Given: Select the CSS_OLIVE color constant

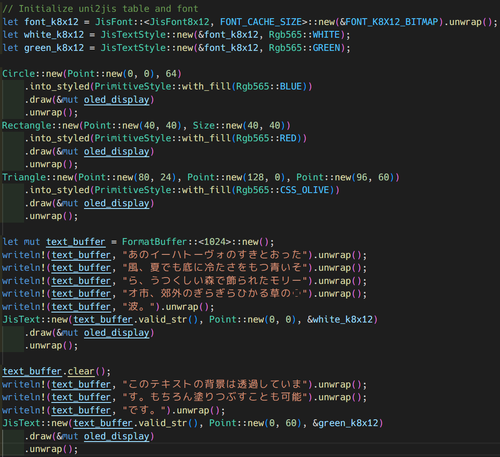Looking at the screenshot, I should click(x=305, y=190).
